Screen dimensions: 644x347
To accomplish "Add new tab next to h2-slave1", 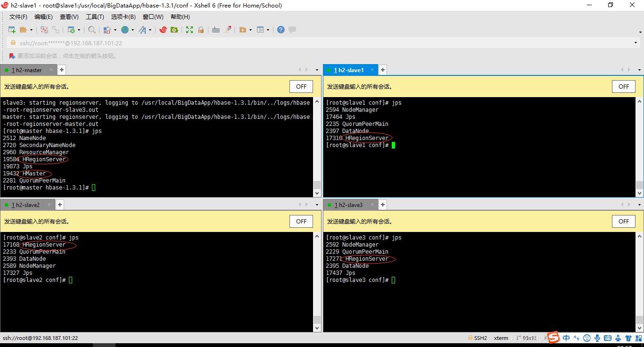I will pyautogui.click(x=383, y=70).
